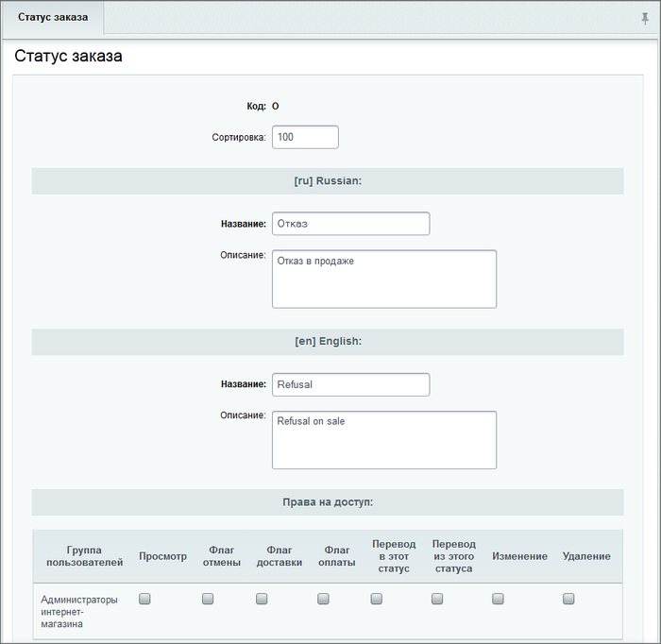This screenshot has width=661, height=644.
Task: Click the Группа пользователей column header
Action: click(84, 556)
